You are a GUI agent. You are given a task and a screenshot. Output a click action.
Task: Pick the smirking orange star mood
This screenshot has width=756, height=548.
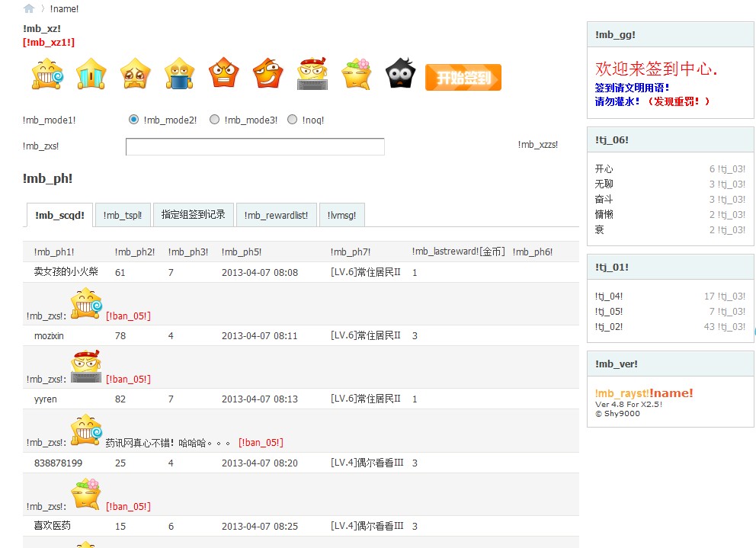coord(268,74)
